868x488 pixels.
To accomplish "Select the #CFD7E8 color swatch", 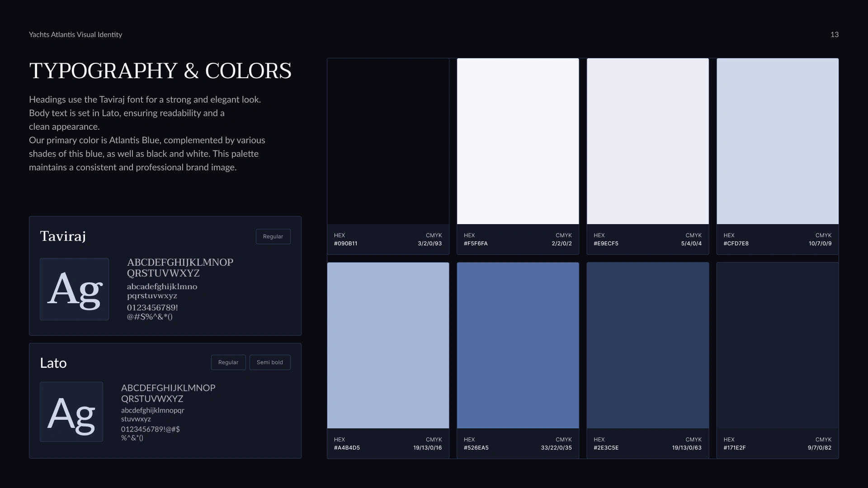I will coord(778,141).
